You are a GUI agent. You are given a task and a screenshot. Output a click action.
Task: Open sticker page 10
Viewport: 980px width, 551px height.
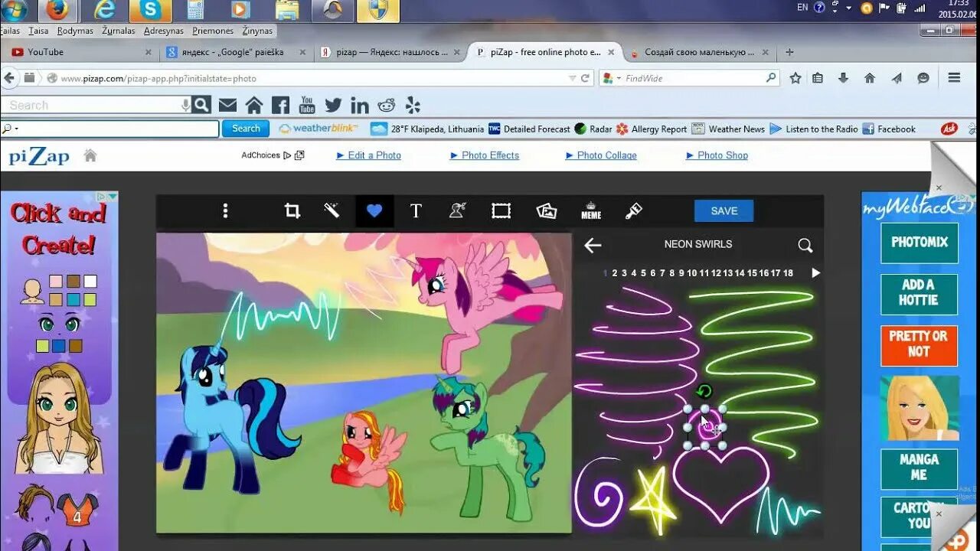pos(691,273)
